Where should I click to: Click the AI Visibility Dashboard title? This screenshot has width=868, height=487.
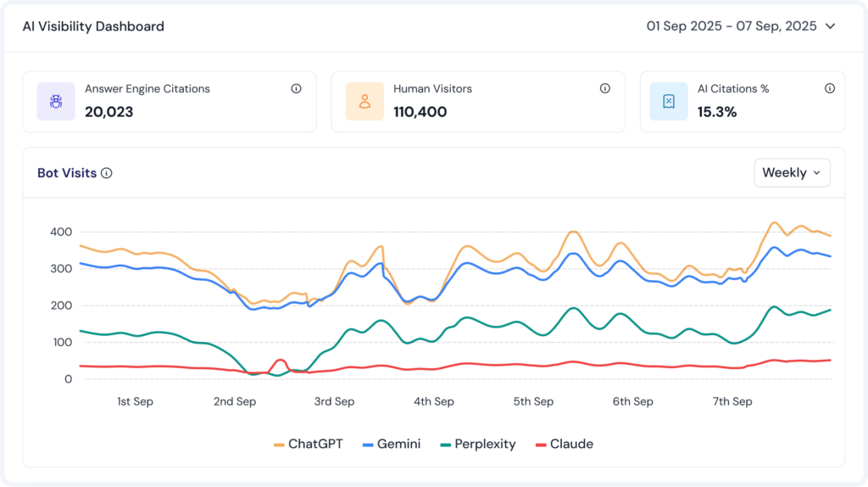(x=93, y=26)
